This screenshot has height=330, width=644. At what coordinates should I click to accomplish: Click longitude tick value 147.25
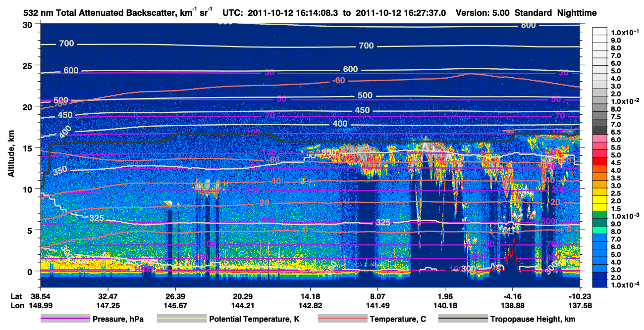(x=107, y=306)
